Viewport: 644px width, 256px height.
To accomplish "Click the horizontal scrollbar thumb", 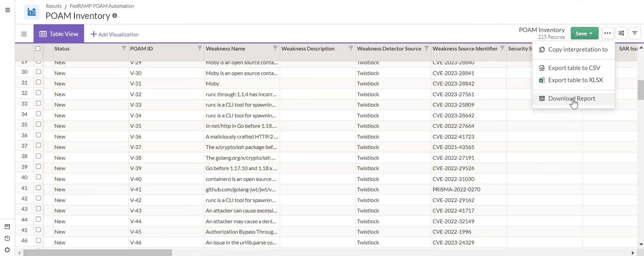I will (98, 253).
